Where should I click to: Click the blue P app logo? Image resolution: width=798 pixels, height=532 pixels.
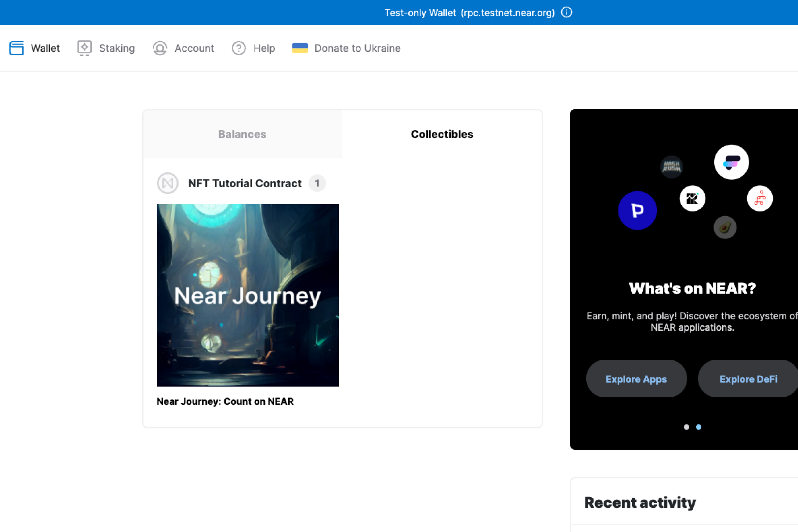pos(637,210)
